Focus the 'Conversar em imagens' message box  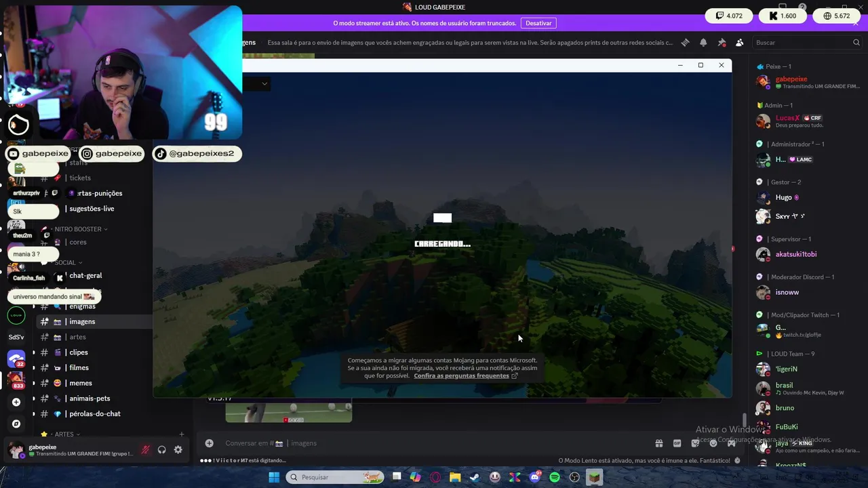coord(434,443)
